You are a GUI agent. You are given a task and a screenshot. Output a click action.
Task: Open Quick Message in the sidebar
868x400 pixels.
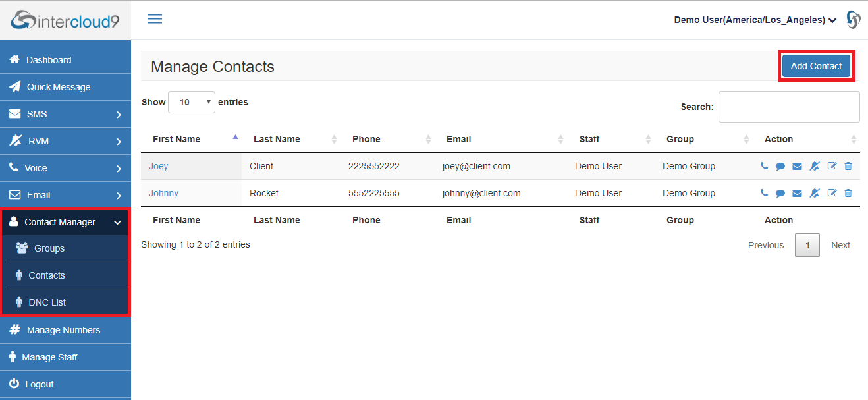click(x=65, y=87)
